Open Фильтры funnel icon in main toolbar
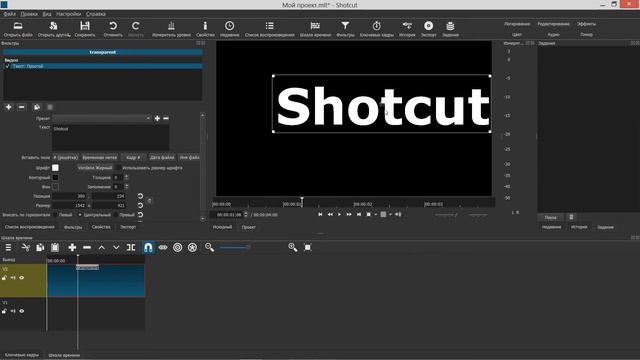The height and width of the screenshot is (360, 640). [345, 26]
